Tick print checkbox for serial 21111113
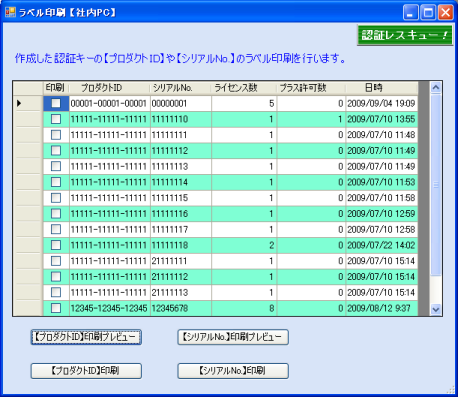This screenshot has height=397, width=458. tap(56, 292)
